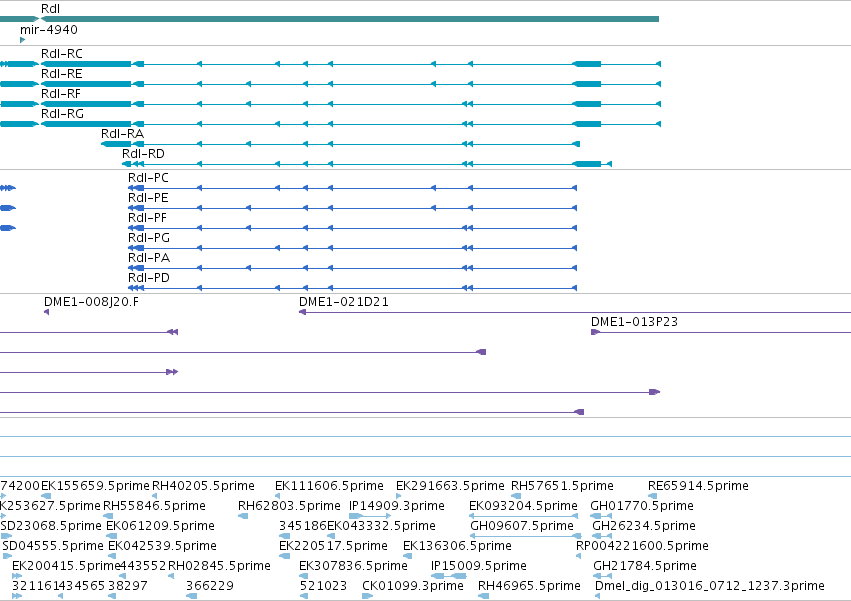Click the EK155659.5prime EST arrow glyph
The height and width of the screenshot is (601, 851).
coord(46,496)
